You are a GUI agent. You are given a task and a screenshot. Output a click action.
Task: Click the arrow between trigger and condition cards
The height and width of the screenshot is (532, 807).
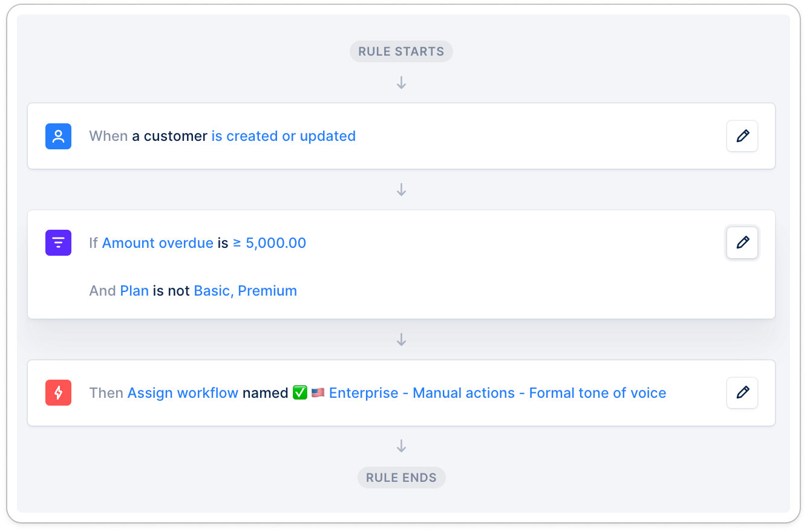(401, 190)
